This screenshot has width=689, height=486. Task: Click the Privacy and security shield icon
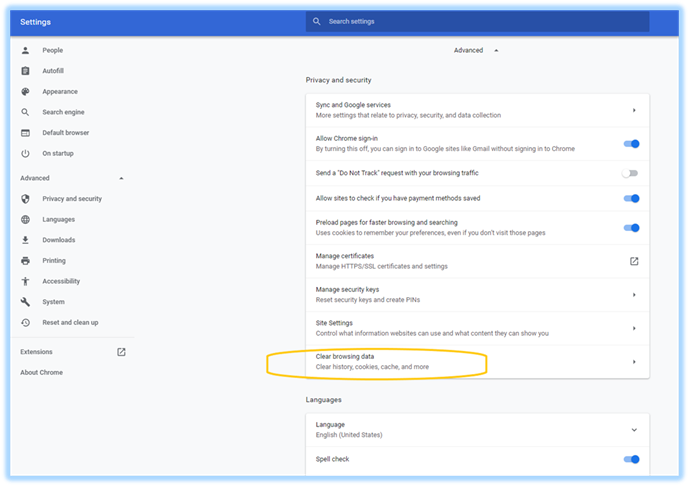point(25,199)
